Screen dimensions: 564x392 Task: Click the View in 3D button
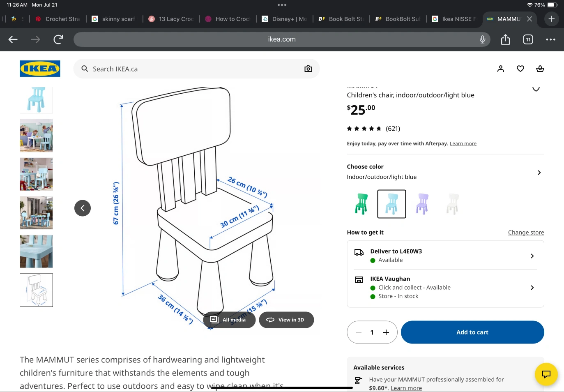[286, 320]
